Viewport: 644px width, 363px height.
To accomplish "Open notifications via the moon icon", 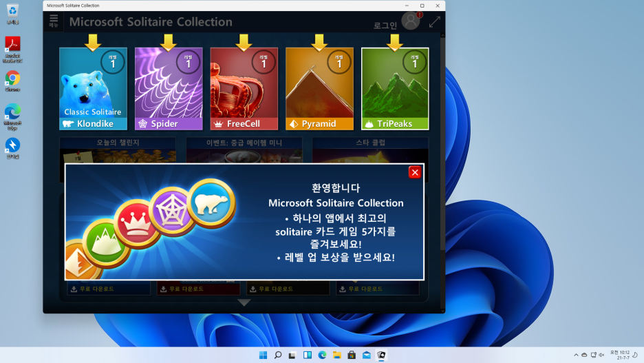I will 635,355.
